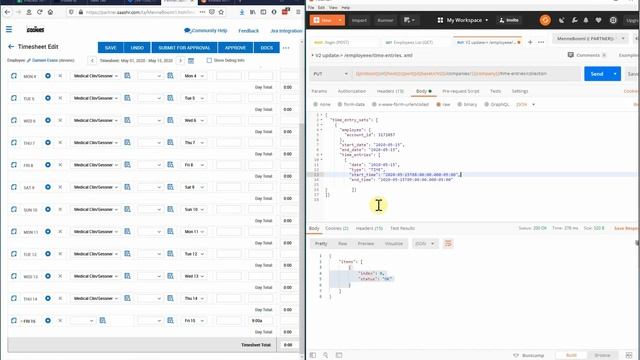Viewport: 640px width, 360px height.
Task: Delete the WED 6 row entry
Action: point(60,120)
